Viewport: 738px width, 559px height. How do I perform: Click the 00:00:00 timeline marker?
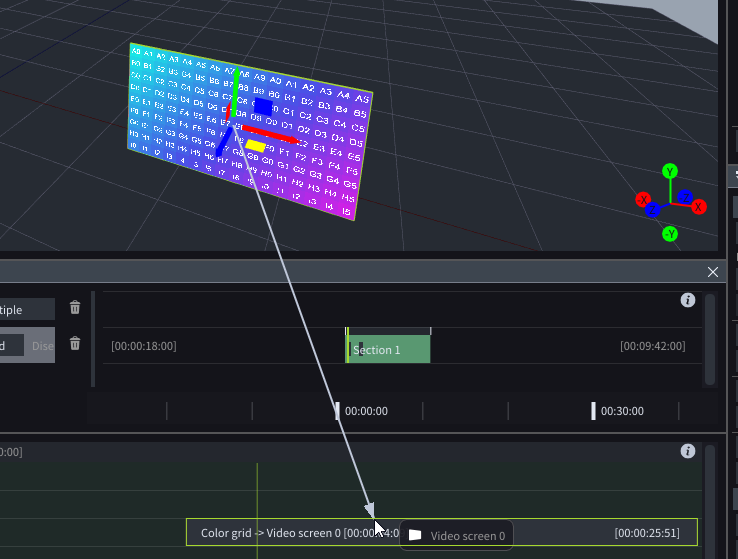pos(365,411)
